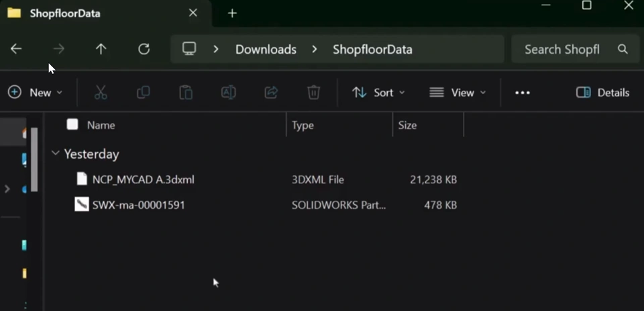Select the SWX-ma-00001591 SOLIDWORKS file
The image size is (644, 311).
point(139,205)
